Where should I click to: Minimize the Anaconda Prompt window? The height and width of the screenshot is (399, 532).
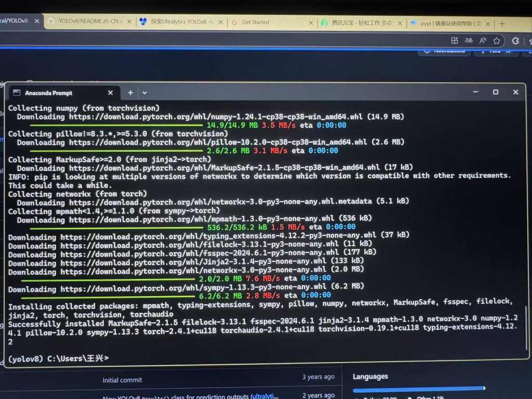click(x=476, y=92)
